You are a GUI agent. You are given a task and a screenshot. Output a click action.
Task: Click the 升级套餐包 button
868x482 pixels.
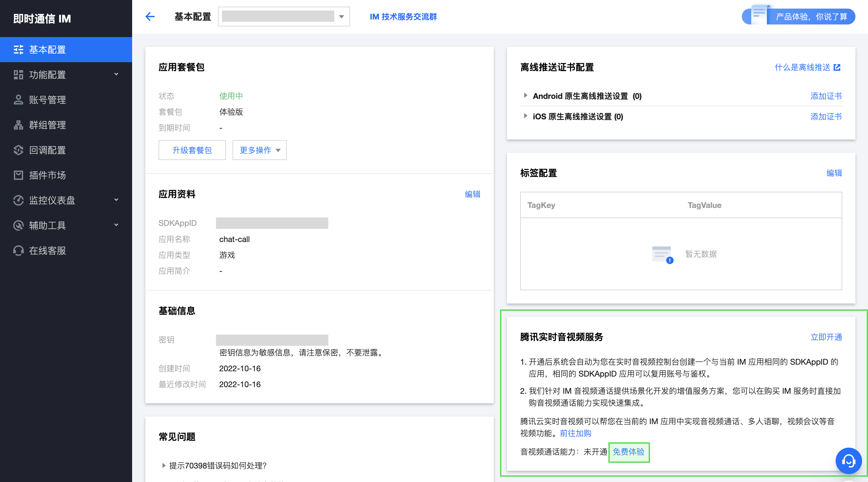pos(192,150)
